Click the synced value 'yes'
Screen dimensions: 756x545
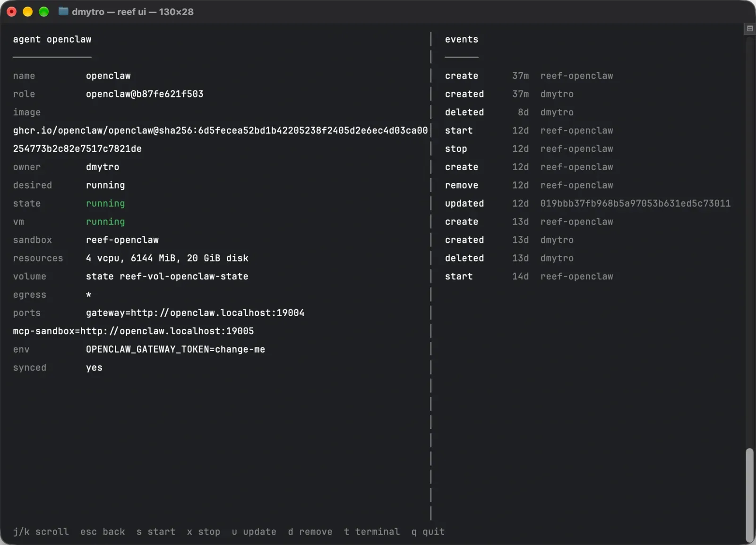coord(94,368)
